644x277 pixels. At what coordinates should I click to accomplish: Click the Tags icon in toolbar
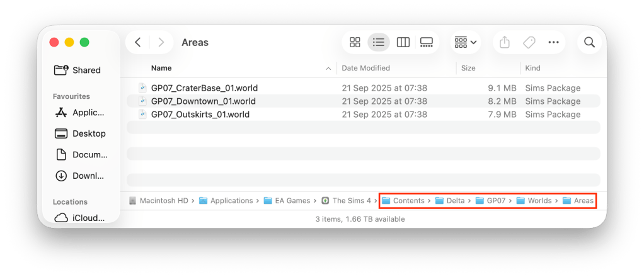529,42
